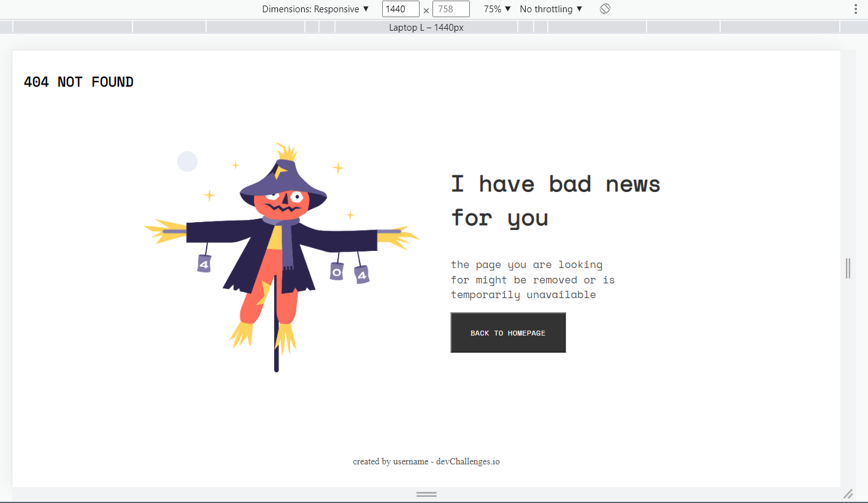Screen dimensions: 868x503
Task: Click the viewport height input showing 758
Action: click(451, 9)
